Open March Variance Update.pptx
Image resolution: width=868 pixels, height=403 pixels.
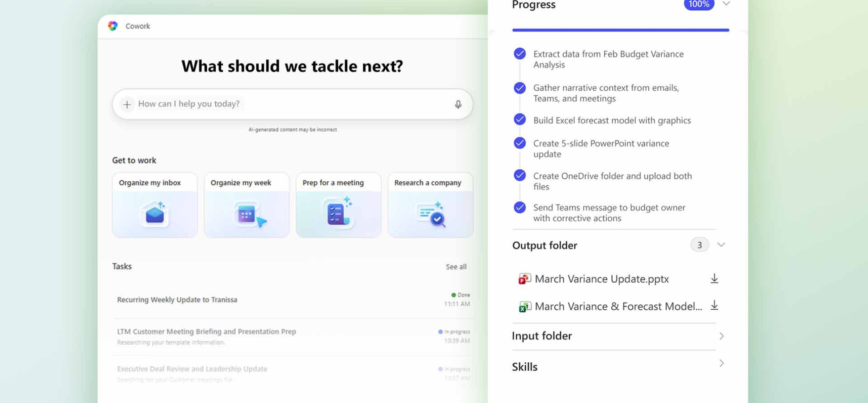pos(602,279)
